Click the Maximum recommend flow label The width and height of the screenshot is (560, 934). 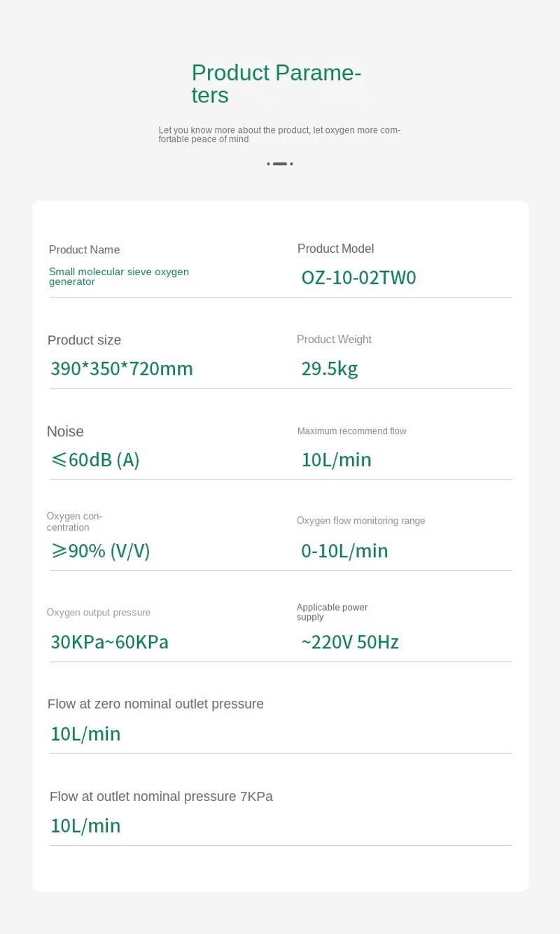click(351, 431)
